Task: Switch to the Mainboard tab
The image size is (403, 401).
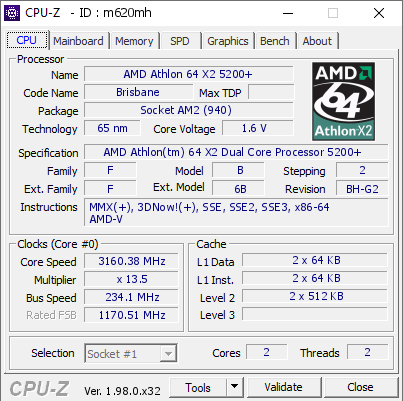Action: pyautogui.click(x=78, y=41)
